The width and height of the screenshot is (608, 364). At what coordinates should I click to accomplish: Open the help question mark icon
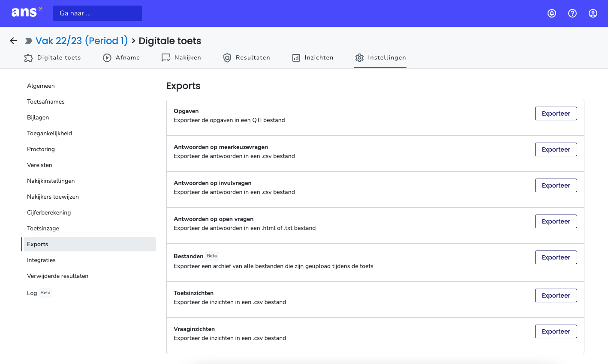[572, 13]
